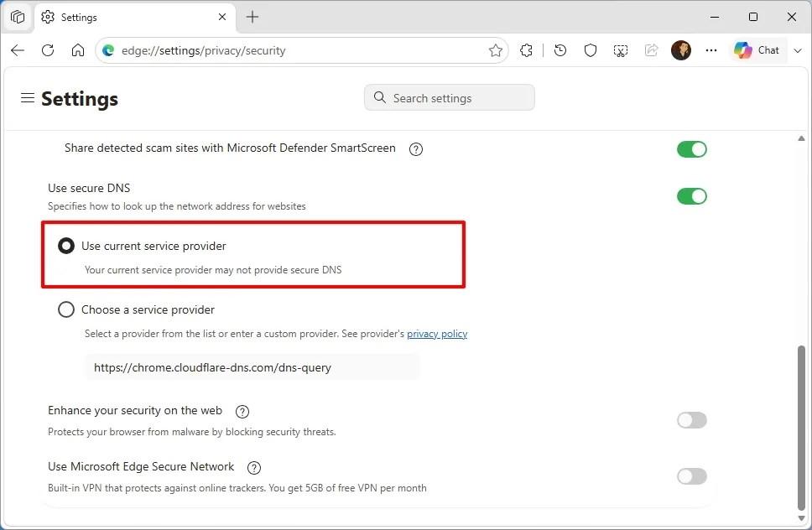Open browsing History icon
812x530 pixels.
(560, 50)
